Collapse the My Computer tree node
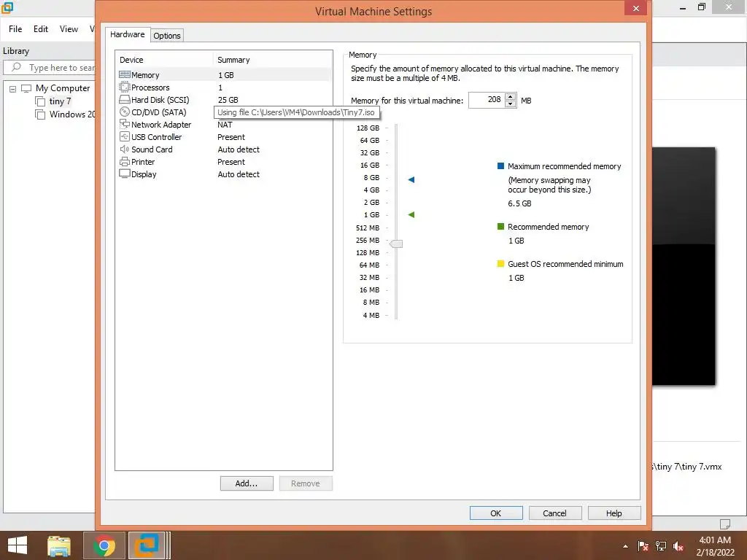The width and height of the screenshot is (747, 560). pos(13,88)
